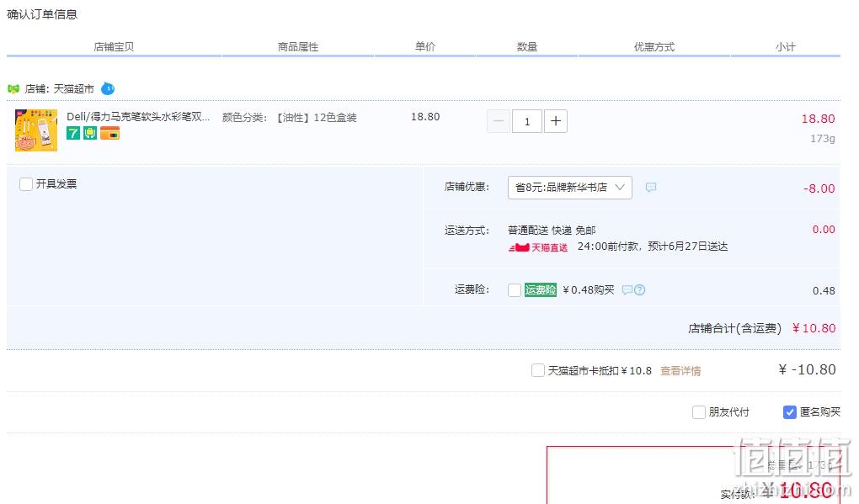Click the green shield guarantee badge

(x=90, y=132)
